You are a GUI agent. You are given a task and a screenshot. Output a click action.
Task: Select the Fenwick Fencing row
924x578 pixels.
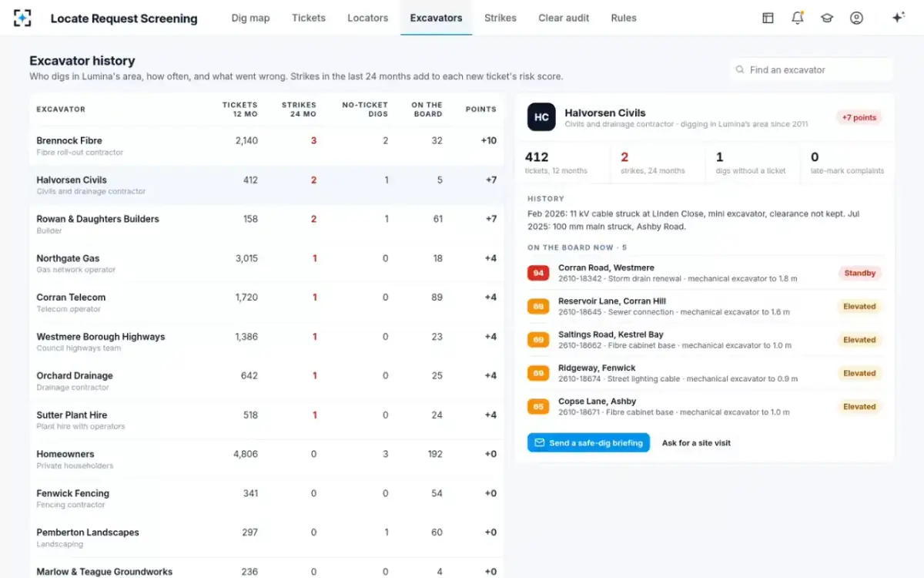coord(266,499)
